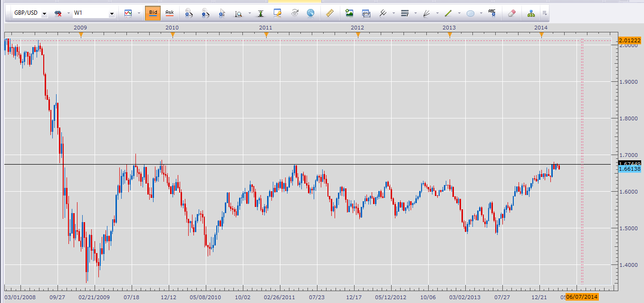Click the 05/08/2010 date axis label
This screenshot has height=303, width=644.
206,296
